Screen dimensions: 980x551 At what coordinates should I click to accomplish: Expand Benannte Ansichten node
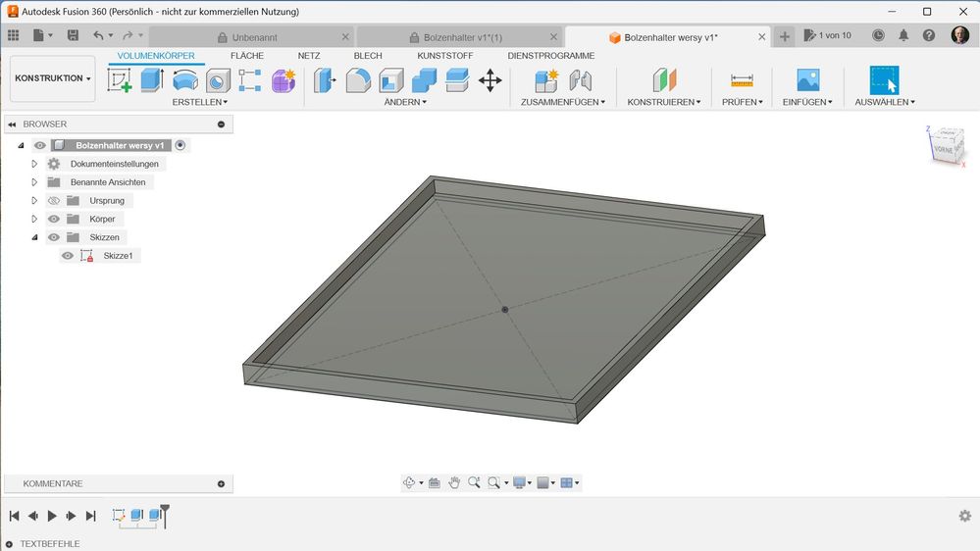pyautogui.click(x=34, y=181)
